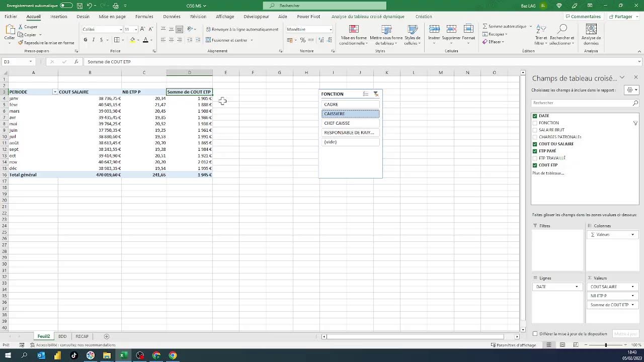Open Mettre sous forme de tableau
The image size is (644, 362).
click(386, 35)
